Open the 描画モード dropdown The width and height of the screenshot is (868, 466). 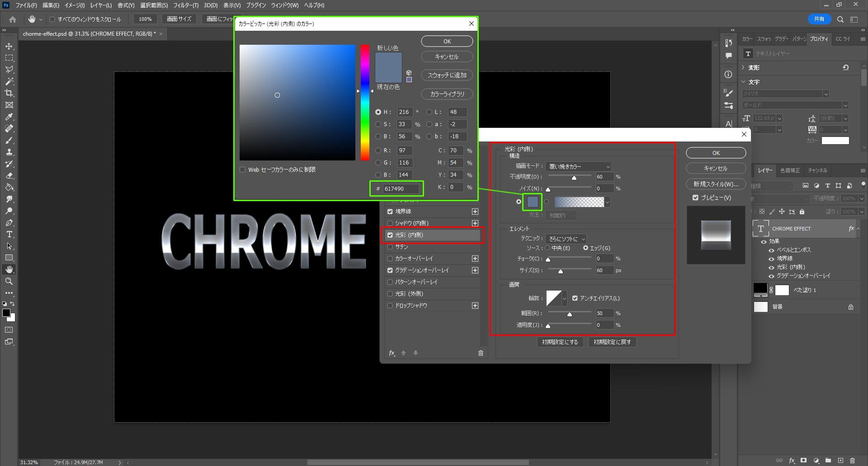click(x=579, y=166)
